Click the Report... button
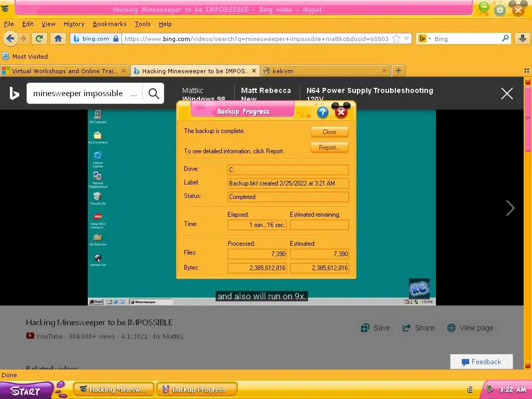Screen dimensions: 532x399 [x=329, y=148]
